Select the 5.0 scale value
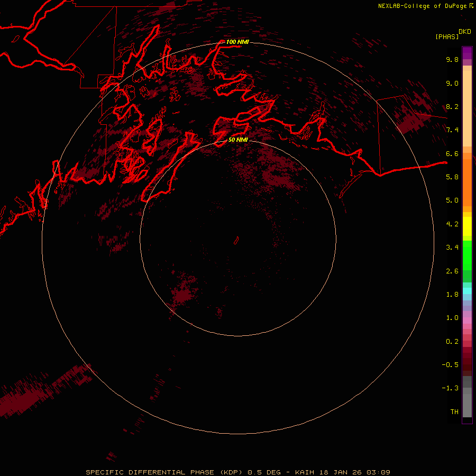The image size is (476, 476). 452,200
